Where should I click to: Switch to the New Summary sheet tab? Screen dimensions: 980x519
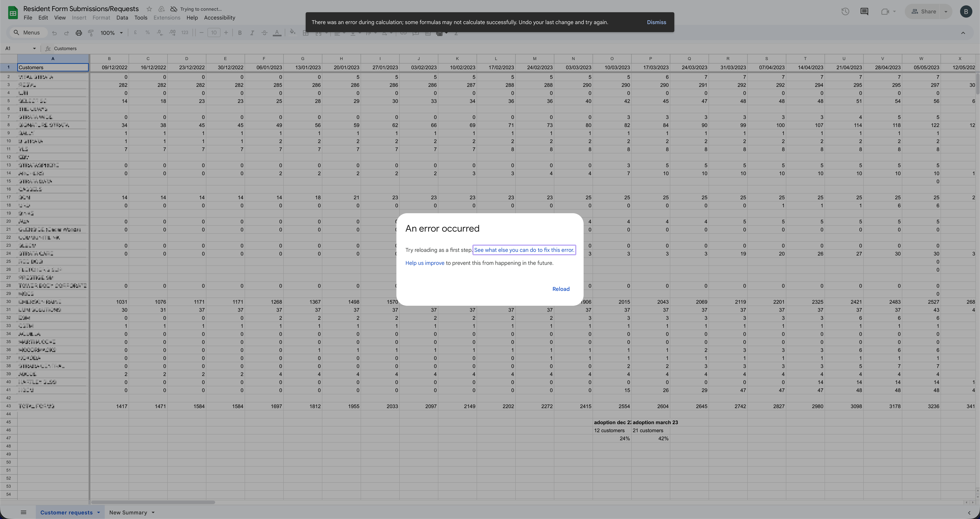pos(128,512)
